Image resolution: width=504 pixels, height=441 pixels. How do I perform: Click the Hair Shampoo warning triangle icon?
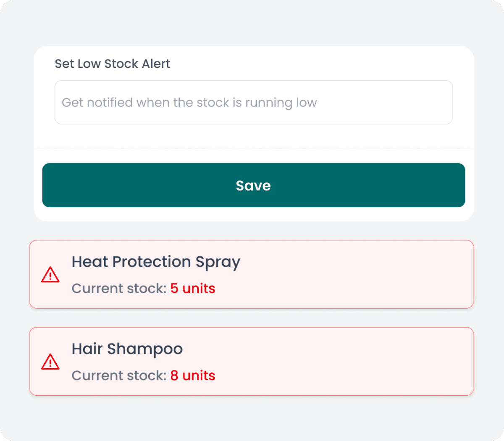(50, 362)
